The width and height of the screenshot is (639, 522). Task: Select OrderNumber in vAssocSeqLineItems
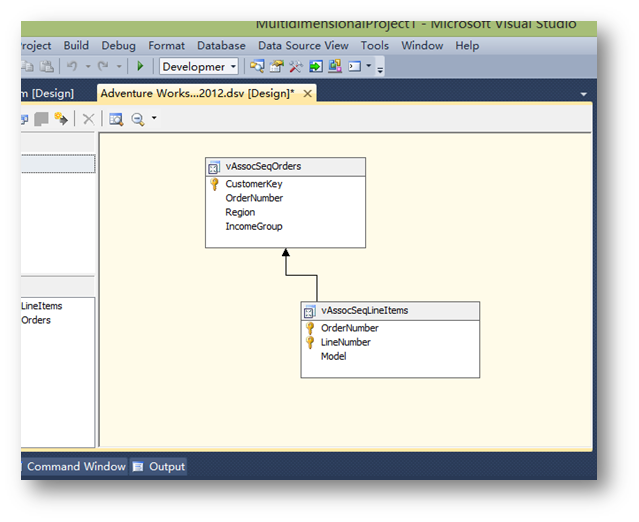[350, 328]
